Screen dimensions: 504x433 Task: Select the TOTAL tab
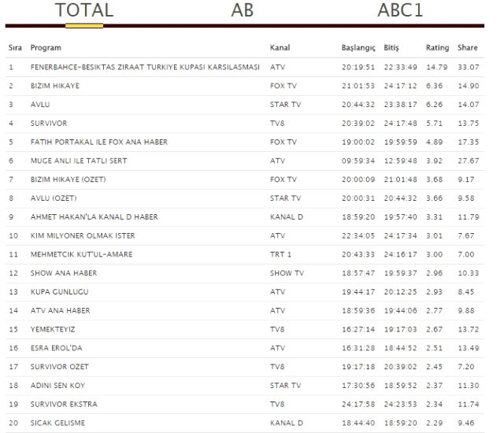pos(84,10)
